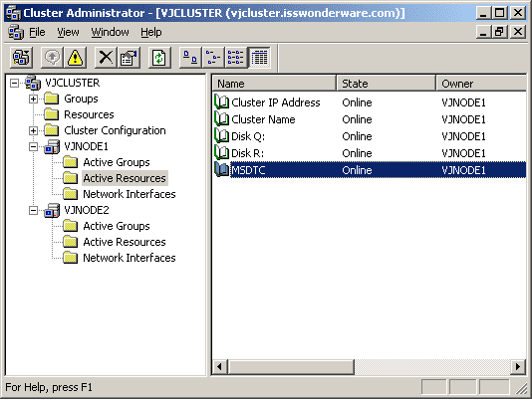Switch to List view

pos(236,58)
